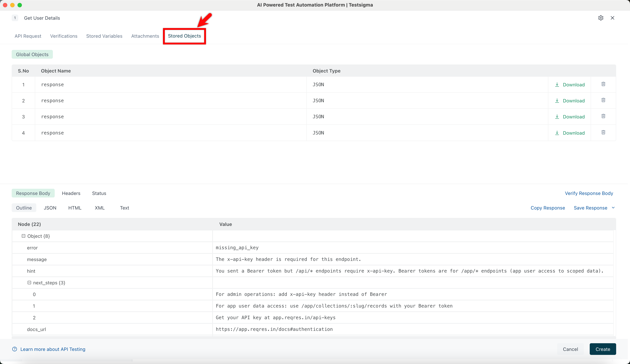Open the settings gear icon
Screen dimensions: 630x364
(601, 18)
